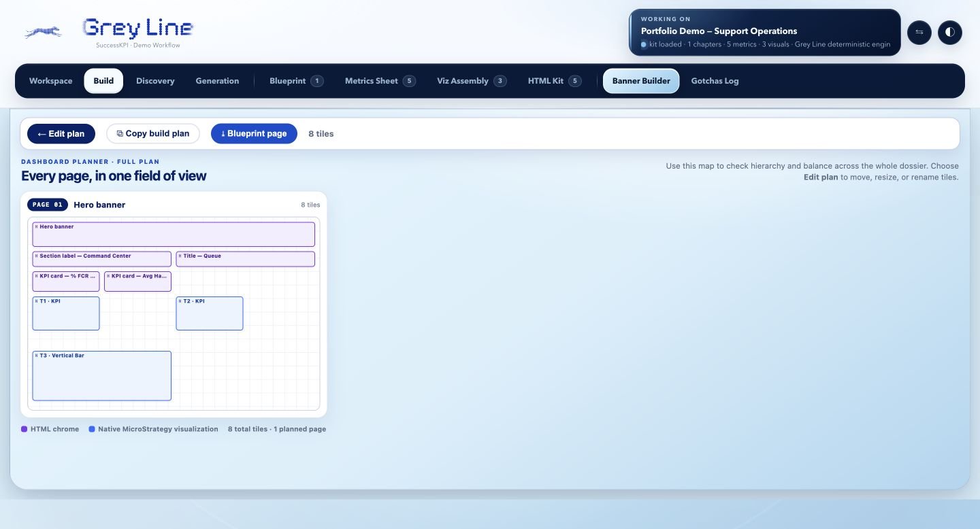Screen dimensions: 980x529
Task: Select the T2 · KPI tile
Action: point(210,313)
